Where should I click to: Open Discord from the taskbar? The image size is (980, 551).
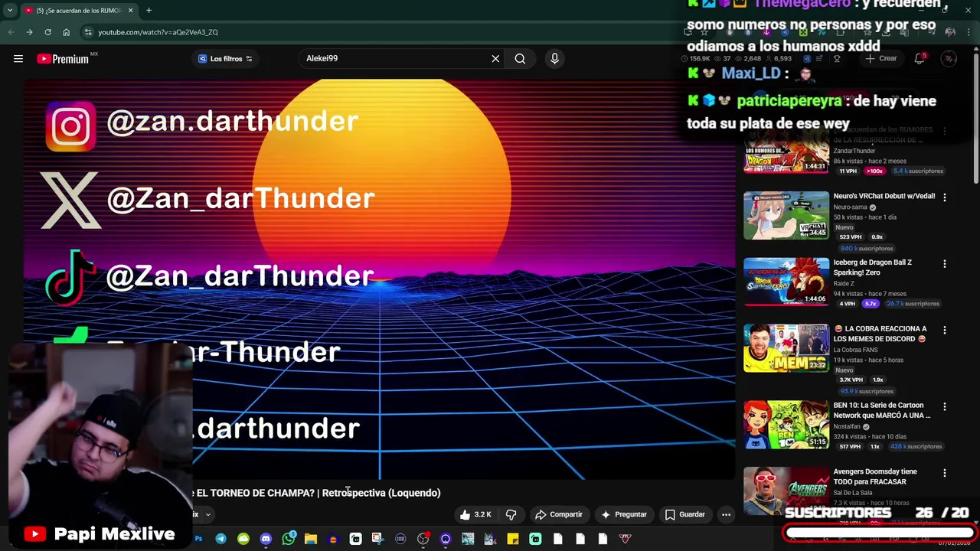point(266,539)
